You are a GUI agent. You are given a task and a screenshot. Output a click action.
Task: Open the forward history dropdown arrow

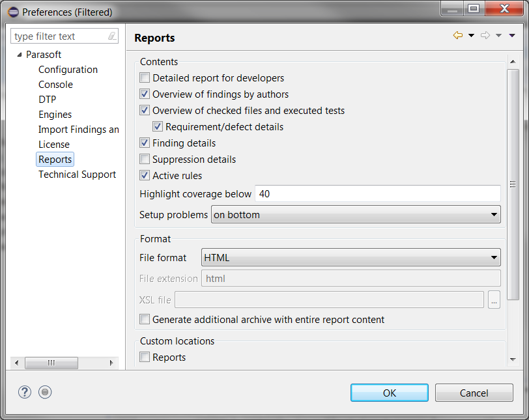(x=498, y=35)
